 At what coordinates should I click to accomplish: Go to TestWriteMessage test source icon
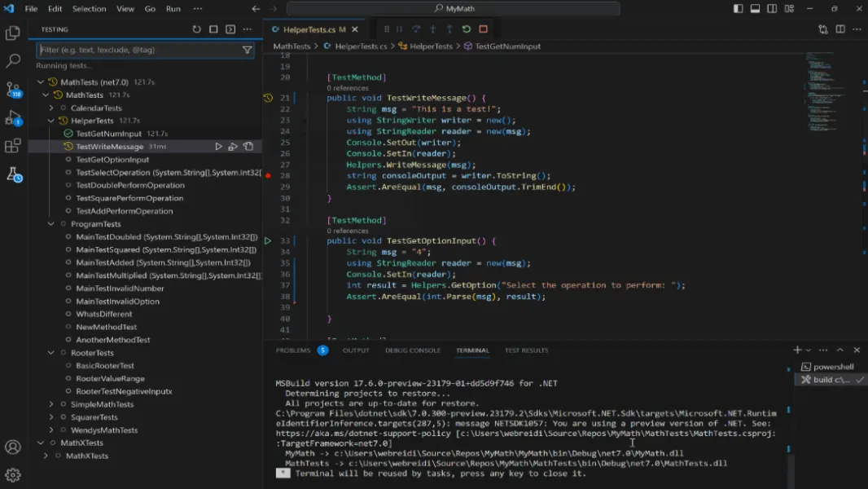pos(248,147)
